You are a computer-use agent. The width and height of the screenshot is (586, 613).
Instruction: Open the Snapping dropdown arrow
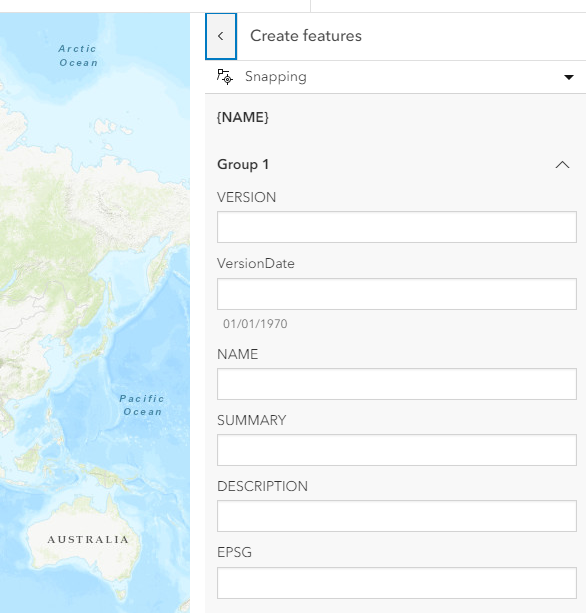[x=569, y=77]
